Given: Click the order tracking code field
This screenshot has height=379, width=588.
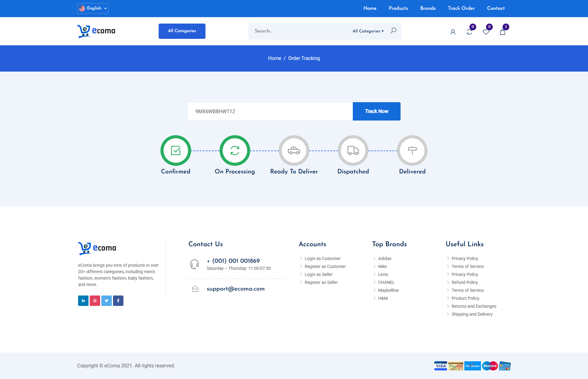Looking at the screenshot, I should [270, 111].
